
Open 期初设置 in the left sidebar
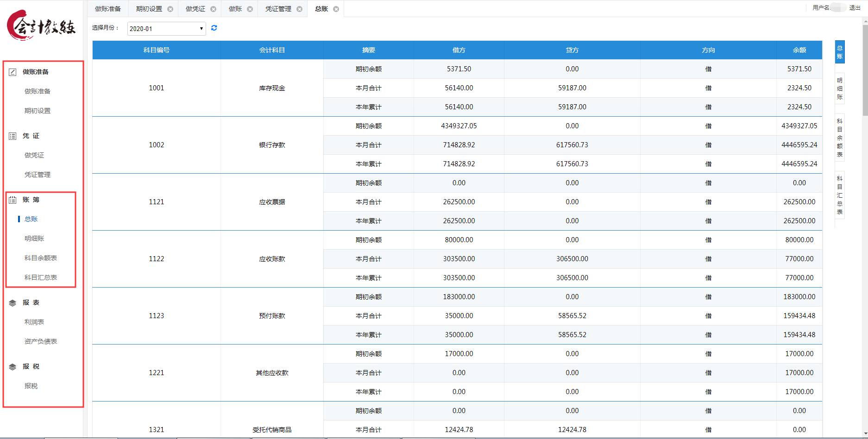coord(38,111)
